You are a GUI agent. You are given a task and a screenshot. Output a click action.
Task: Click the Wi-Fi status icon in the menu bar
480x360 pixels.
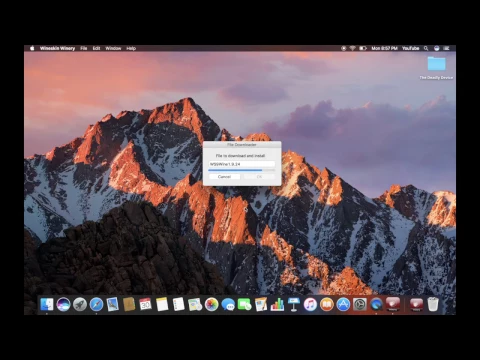(x=353, y=48)
